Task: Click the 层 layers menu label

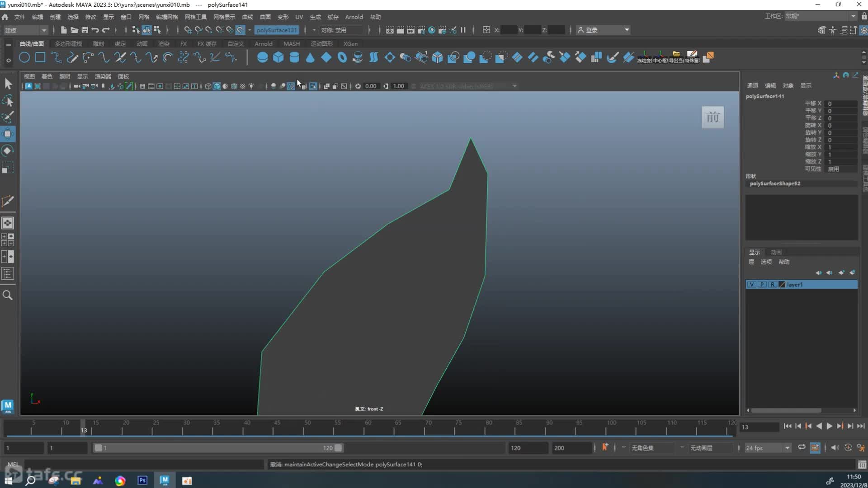Action: 751,262
